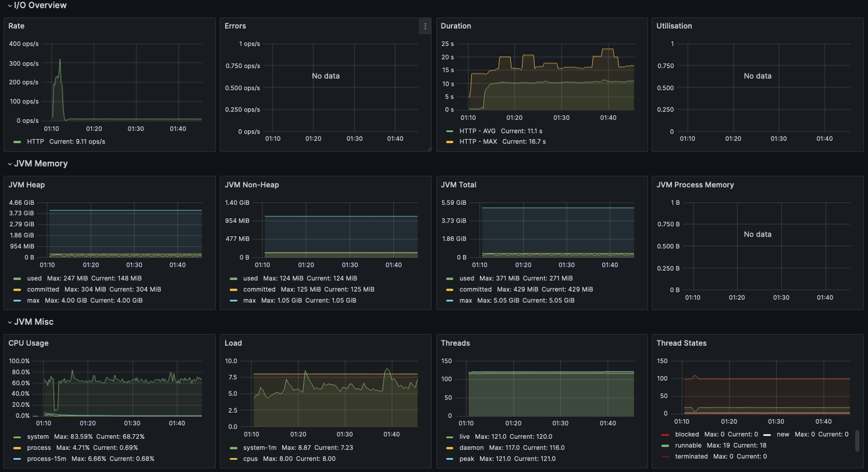Click the Rate graph spike near 01:10
Viewport: 868px width, 472px height.
coord(59,59)
